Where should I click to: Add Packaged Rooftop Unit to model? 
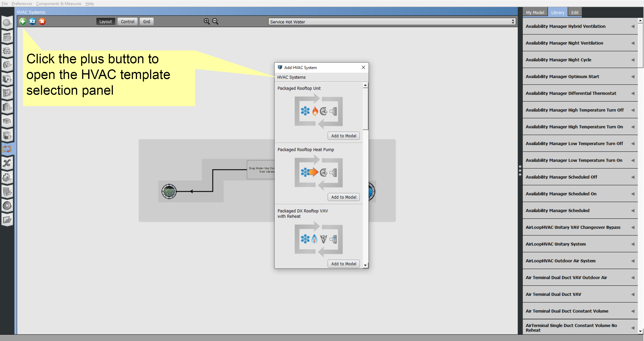[x=343, y=136]
